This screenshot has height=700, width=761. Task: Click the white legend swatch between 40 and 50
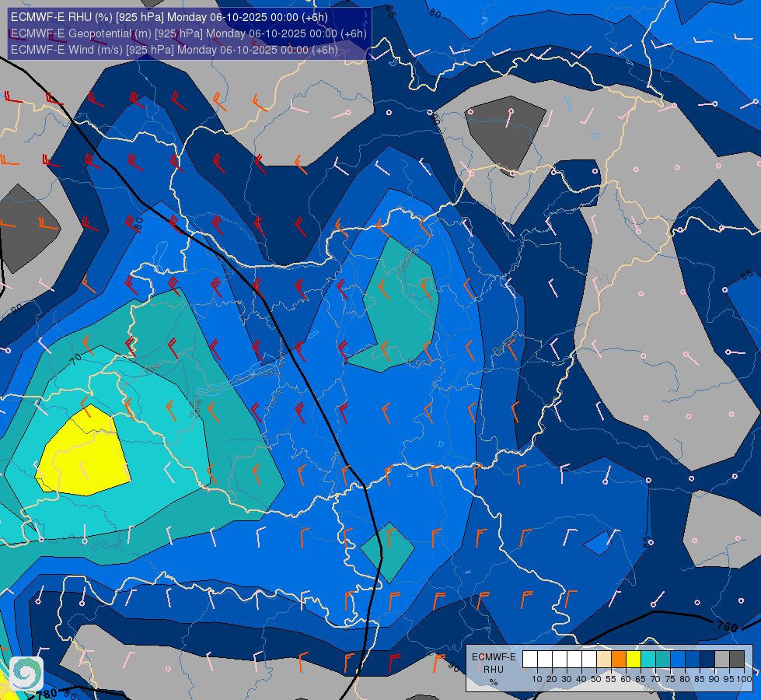click(588, 660)
